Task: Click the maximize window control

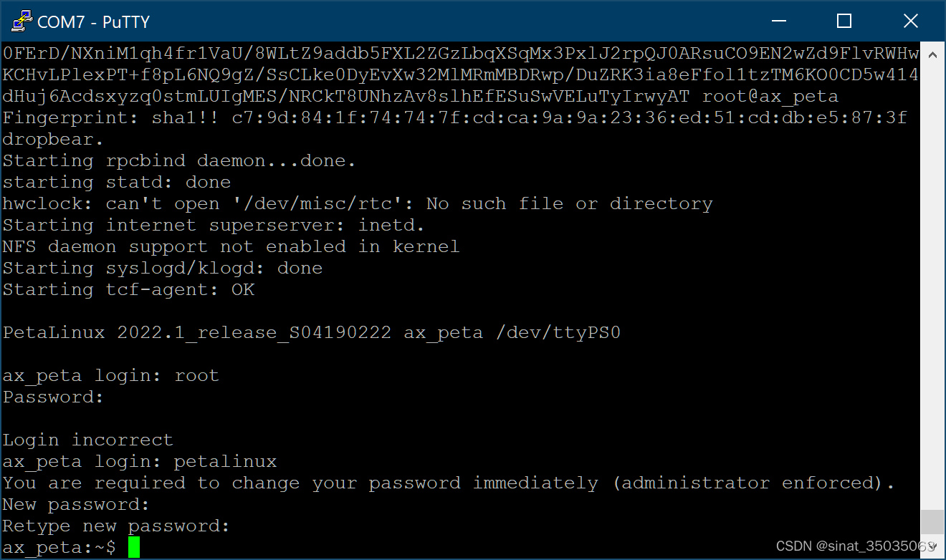Action: (x=844, y=21)
